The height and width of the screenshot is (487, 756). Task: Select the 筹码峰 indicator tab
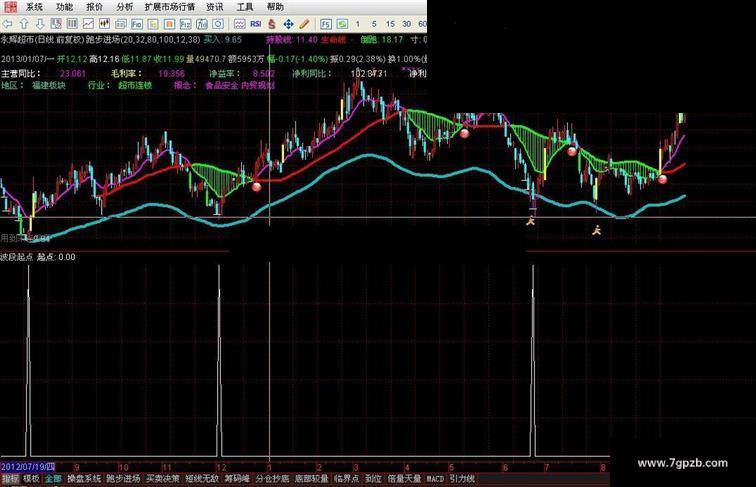point(237,479)
